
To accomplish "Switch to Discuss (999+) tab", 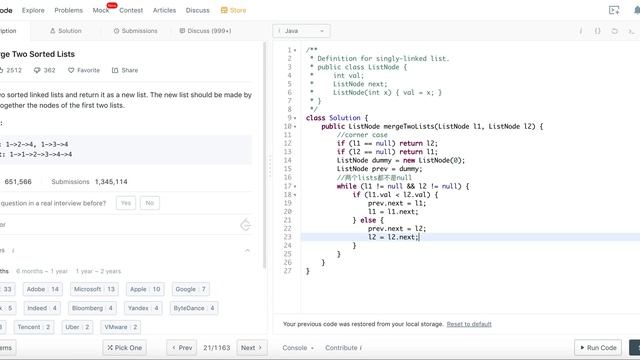I will 205,31.
